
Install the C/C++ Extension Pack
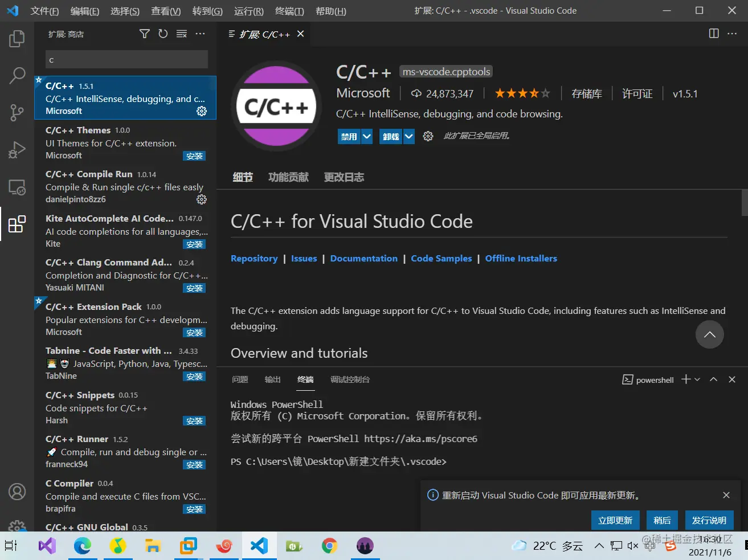[x=194, y=333]
